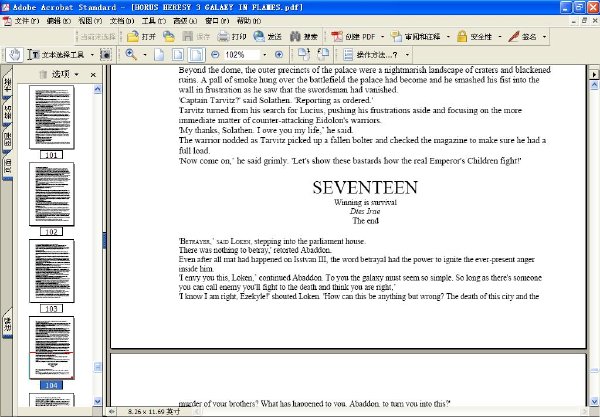Click the zoom out minus button
The height and width of the screenshot is (417, 600).
tap(215, 54)
